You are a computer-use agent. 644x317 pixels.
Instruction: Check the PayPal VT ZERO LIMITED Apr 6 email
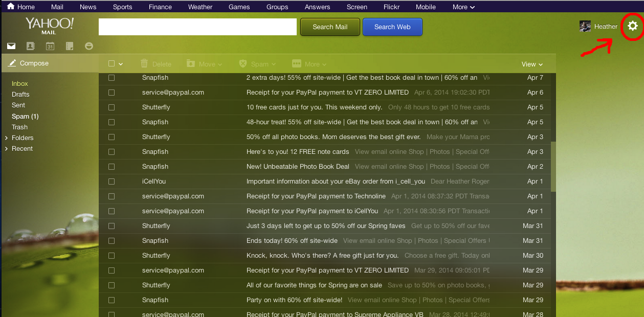pos(112,93)
